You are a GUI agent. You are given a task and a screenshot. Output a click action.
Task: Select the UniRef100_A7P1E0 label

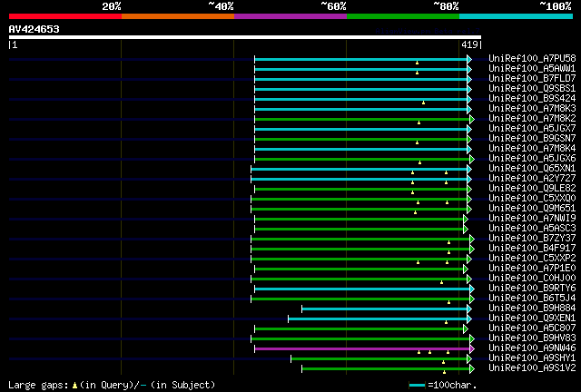point(532,269)
